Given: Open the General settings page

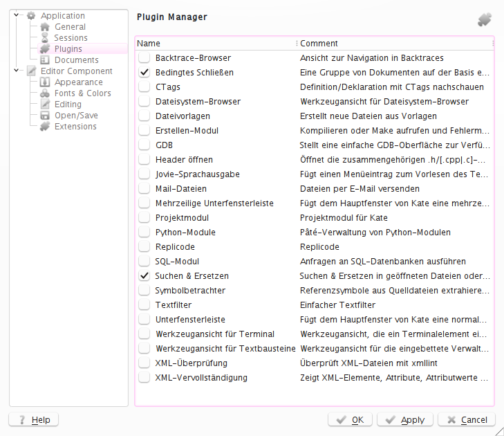Looking at the screenshot, I should (70, 27).
